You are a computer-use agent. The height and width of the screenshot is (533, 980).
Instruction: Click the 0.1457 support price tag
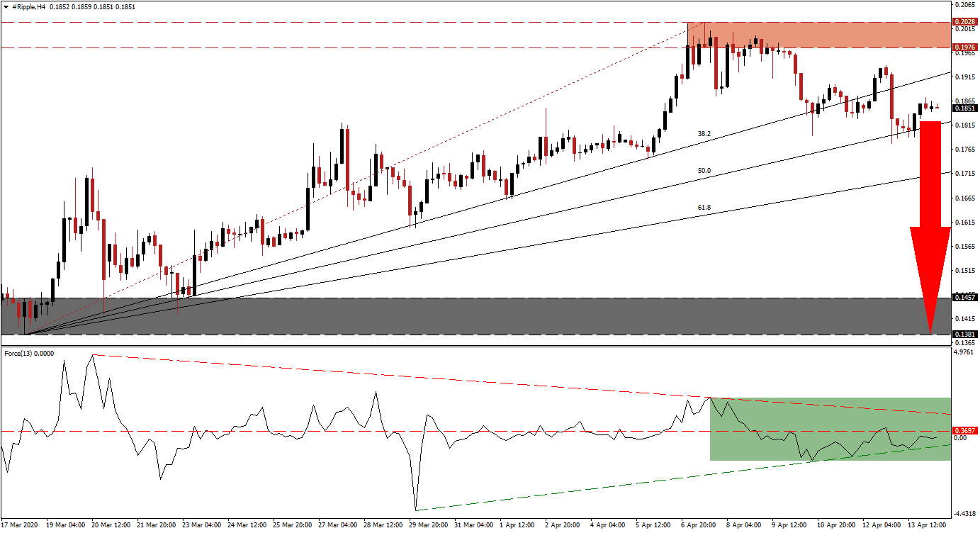(x=964, y=298)
